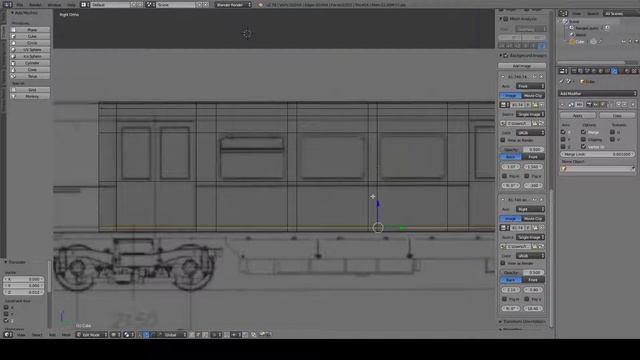Open the viewport View menu

[21, 335]
